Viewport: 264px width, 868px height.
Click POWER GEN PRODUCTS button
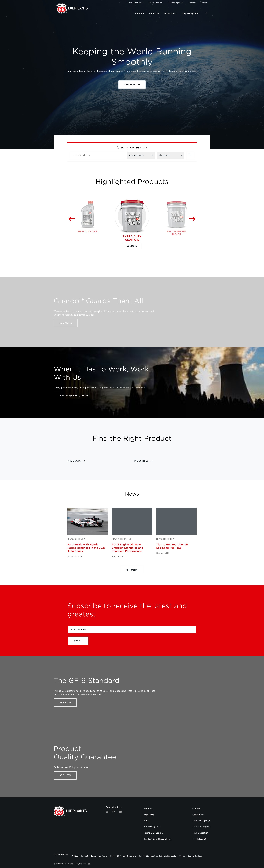(x=74, y=396)
